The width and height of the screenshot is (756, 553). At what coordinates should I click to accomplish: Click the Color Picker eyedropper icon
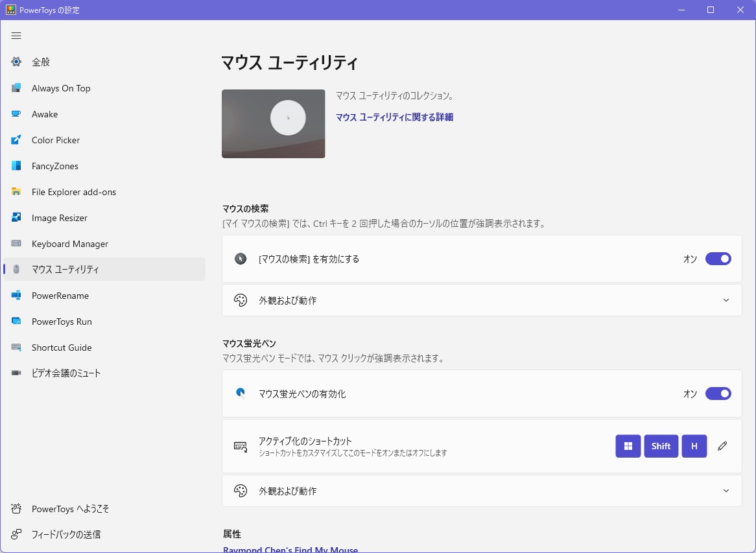pos(16,140)
